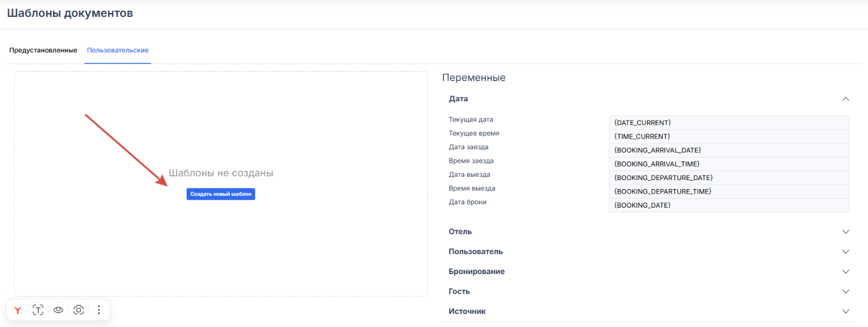Image resolution: width=868 pixels, height=327 pixels.
Task: Collapse the Дата variables section
Action: pyautogui.click(x=845, y=99)
